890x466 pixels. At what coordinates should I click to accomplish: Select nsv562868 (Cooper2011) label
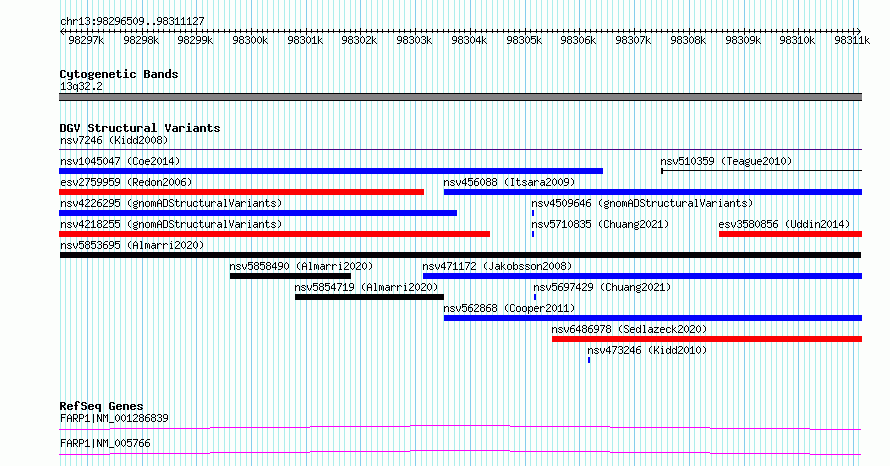point(509,308)
